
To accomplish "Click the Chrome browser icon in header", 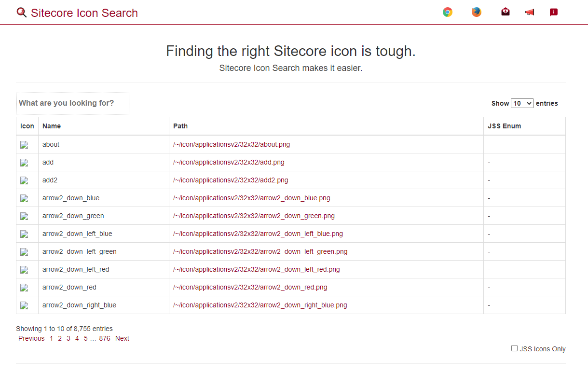I will pos(448,12).
